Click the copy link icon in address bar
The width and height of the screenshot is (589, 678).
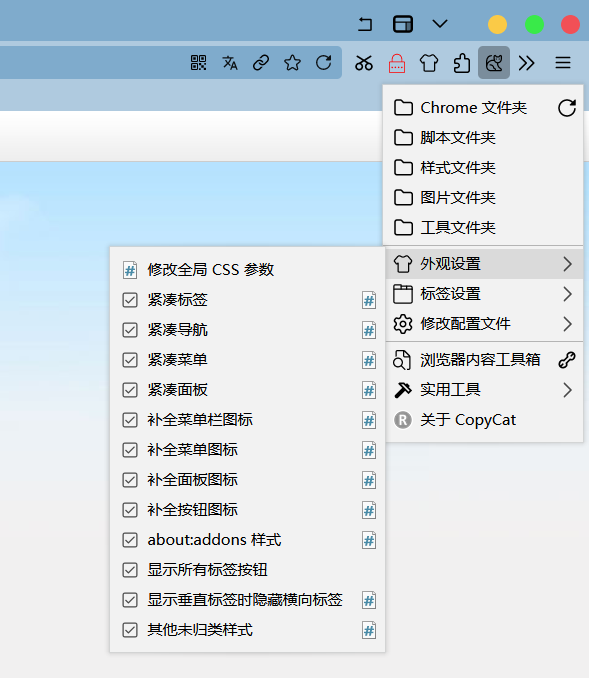coord(261,63)
